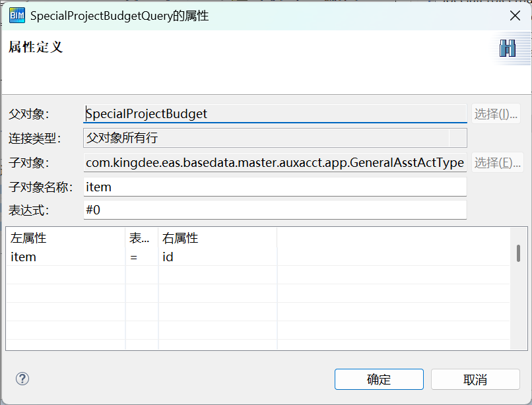Click the = operator cell in table
The width and height of the screenshot is (532, 405).
141,257
